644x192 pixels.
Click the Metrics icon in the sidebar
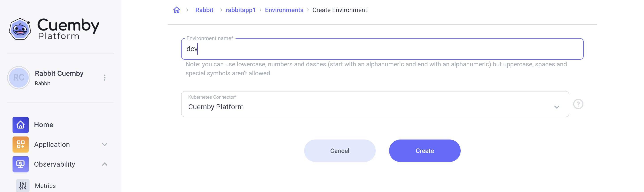tap(23, 185)
